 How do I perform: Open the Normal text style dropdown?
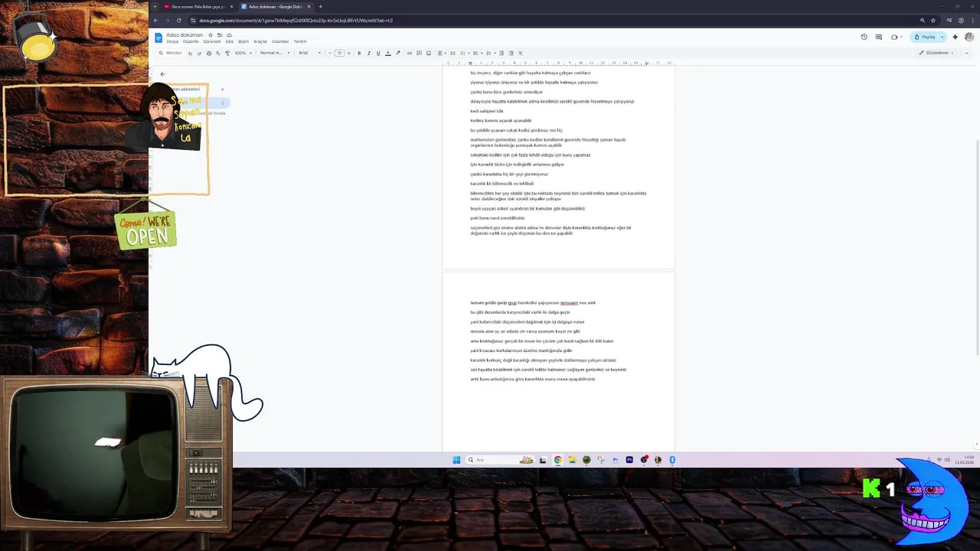coord(275,53)
